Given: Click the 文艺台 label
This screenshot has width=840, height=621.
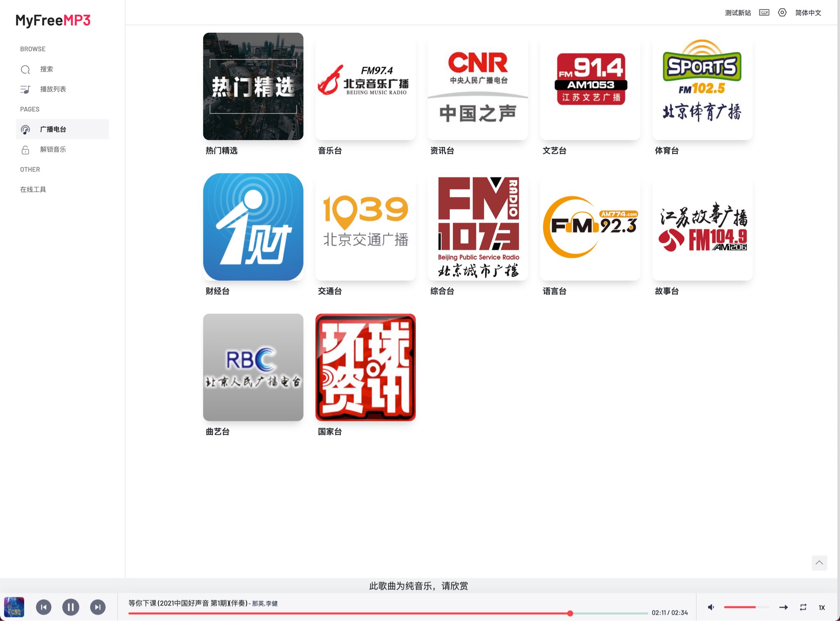Looking at the screenshot, I should (x=555, y=151).
